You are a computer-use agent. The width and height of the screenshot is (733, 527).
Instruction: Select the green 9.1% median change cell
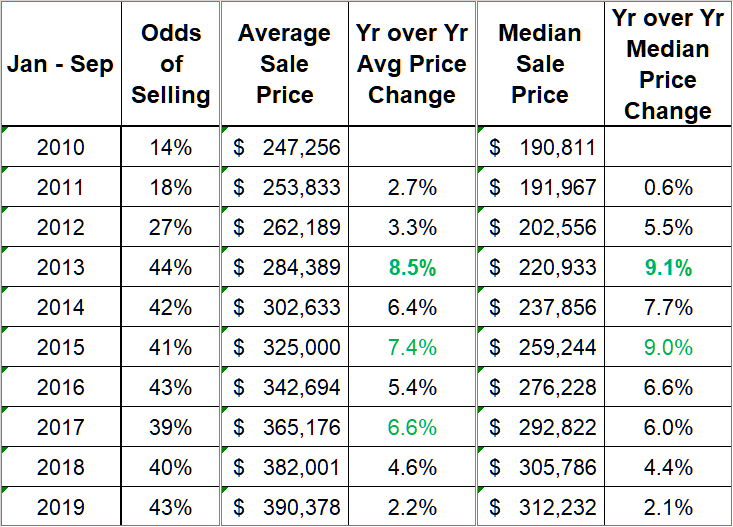coord(668,268)
